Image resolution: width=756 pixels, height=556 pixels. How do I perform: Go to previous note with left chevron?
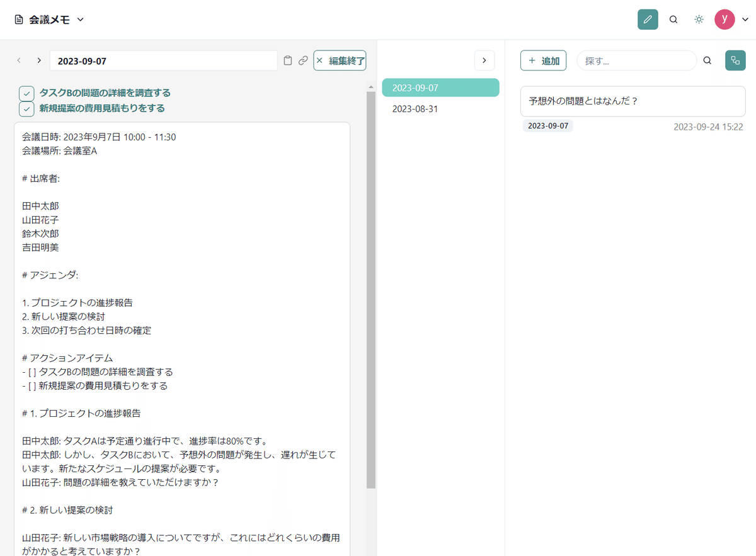pos(19,60)
